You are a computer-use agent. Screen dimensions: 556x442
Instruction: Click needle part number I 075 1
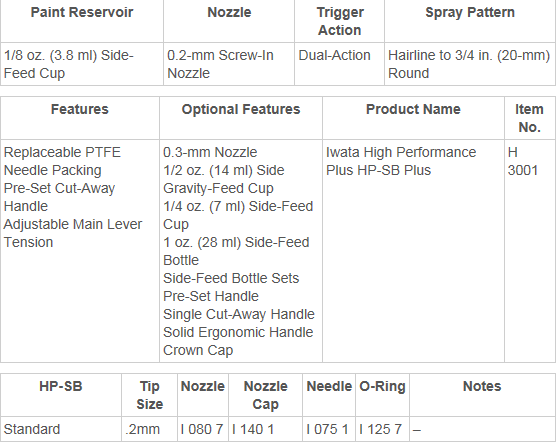point(327,429)
